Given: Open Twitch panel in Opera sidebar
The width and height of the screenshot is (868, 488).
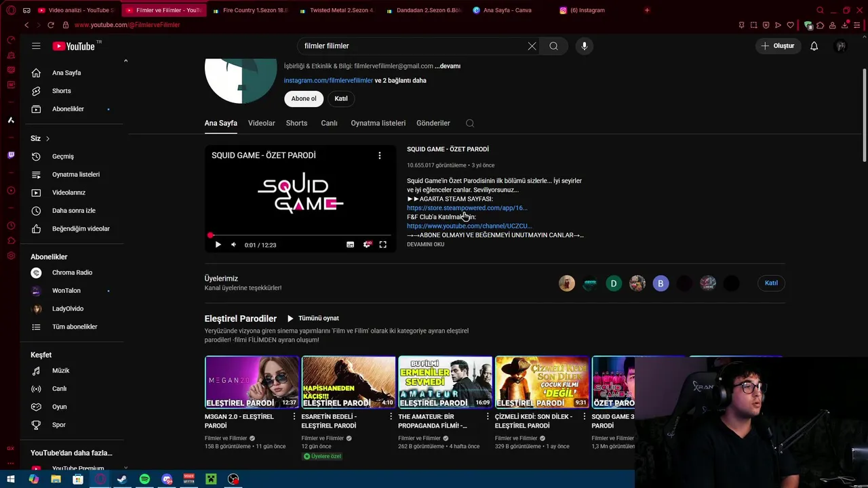Looking at the screenshot, I should tap(10, 155).
